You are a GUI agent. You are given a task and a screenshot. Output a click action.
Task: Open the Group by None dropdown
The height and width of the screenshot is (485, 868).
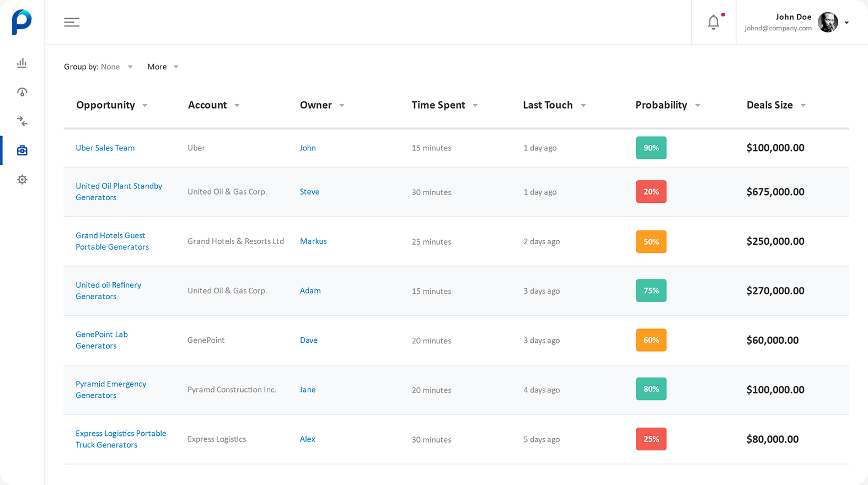point(98,67)
